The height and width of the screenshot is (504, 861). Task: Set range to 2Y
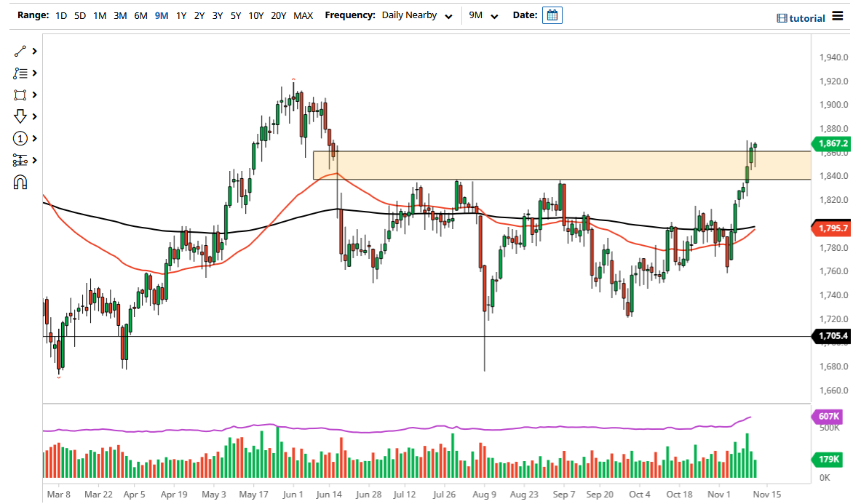(199, 15)
